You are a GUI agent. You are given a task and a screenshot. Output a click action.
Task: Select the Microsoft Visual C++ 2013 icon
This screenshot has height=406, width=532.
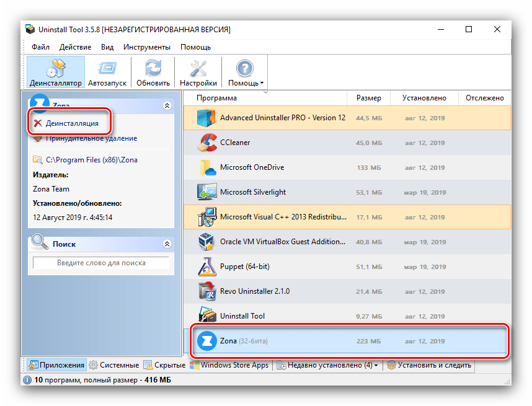point(206,217)
